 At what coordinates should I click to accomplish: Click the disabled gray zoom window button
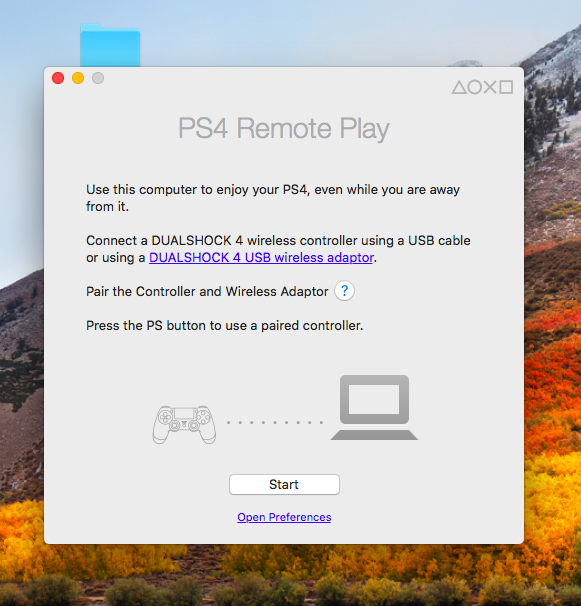pyautogui.click(x=98, y=78)
